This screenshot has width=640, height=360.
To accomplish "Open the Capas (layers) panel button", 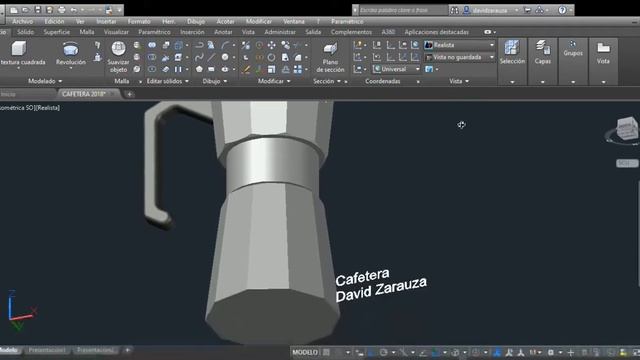I will pyautogui.click(x=542, y=61).
